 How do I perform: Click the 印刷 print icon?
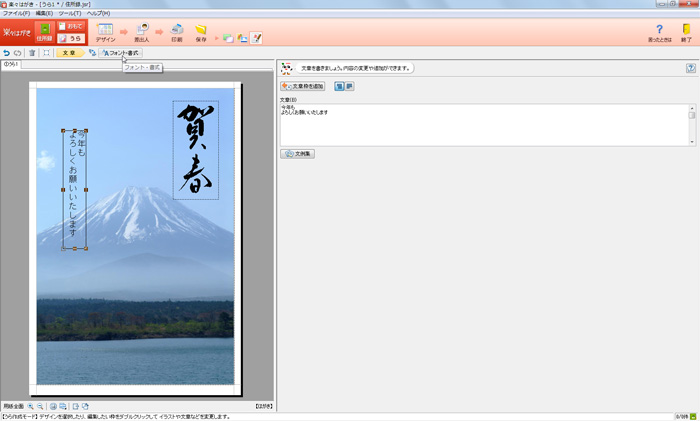[177, 32]
